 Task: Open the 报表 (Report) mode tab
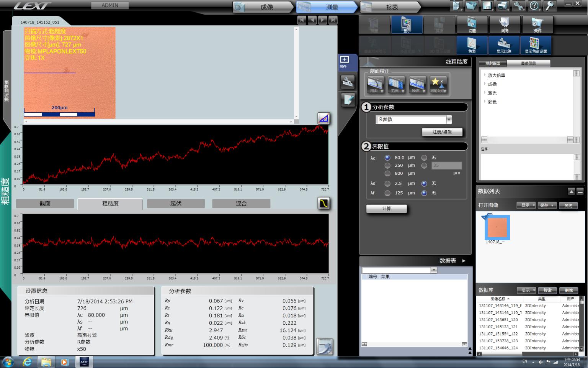(390, 7)
